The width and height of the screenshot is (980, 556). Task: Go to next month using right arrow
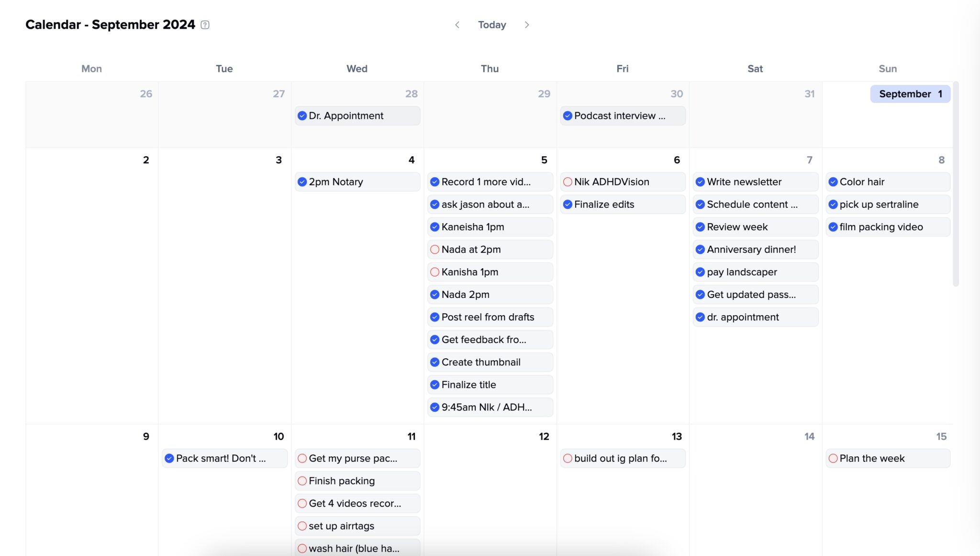click(x=527, y=24)
